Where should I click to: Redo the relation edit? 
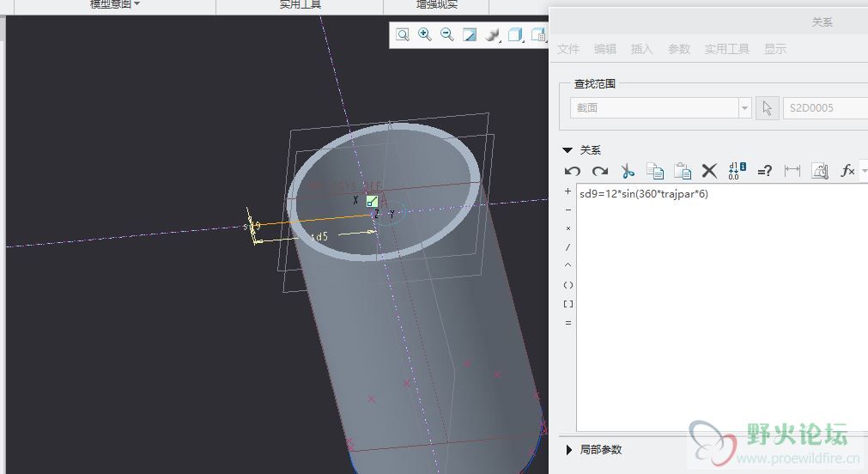click(x=600, y=171)
